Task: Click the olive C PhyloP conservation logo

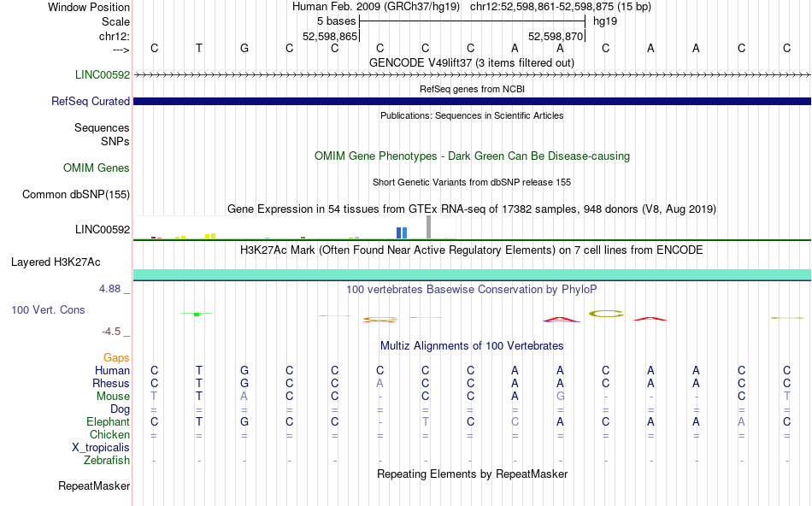Action: [x=606, y=314]
